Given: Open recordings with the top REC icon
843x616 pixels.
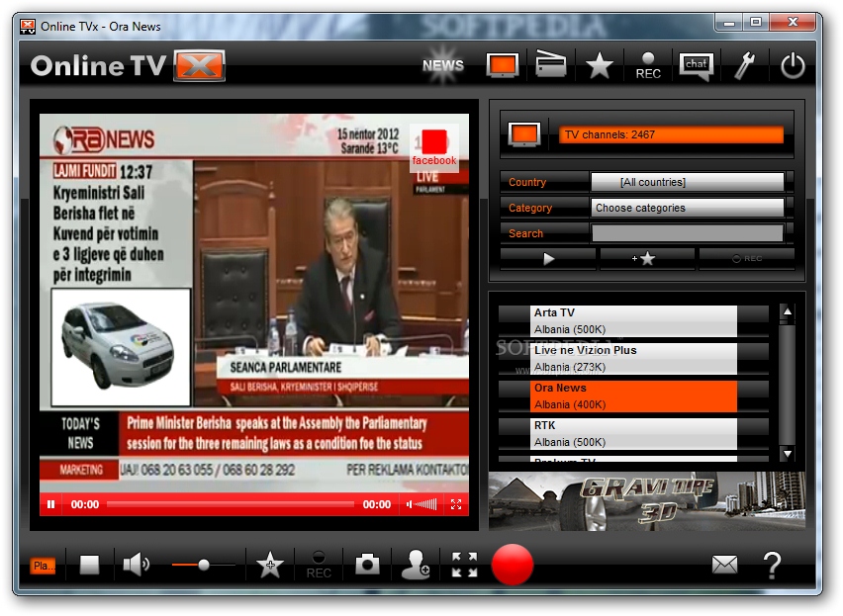Looking at the screenshot, I should (x=648, y=66).
